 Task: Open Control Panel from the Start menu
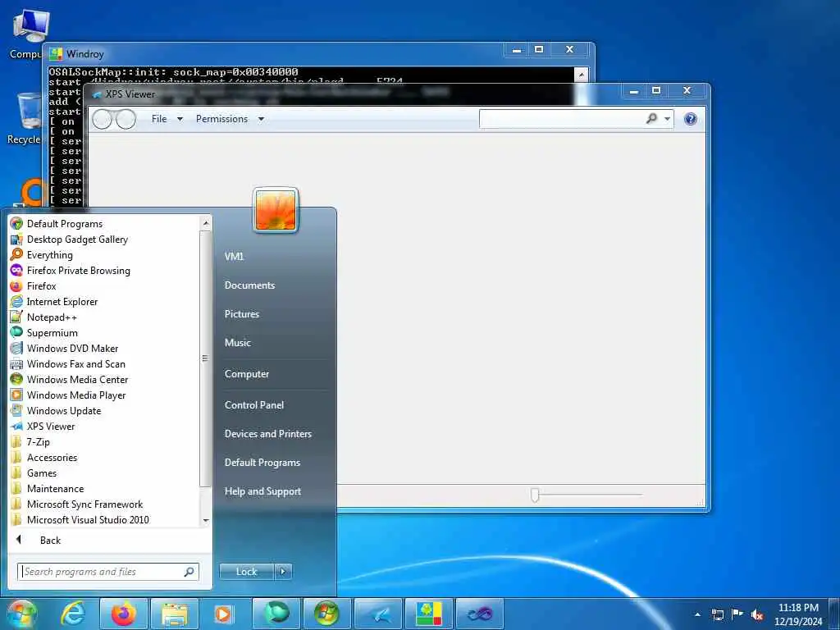tap(254, 405)
